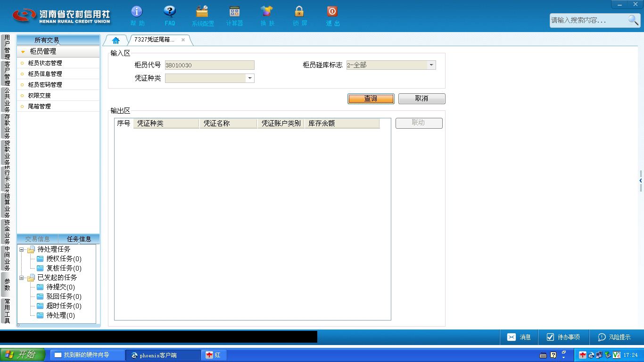Click the search magnifier icon

tap(633, 20)
